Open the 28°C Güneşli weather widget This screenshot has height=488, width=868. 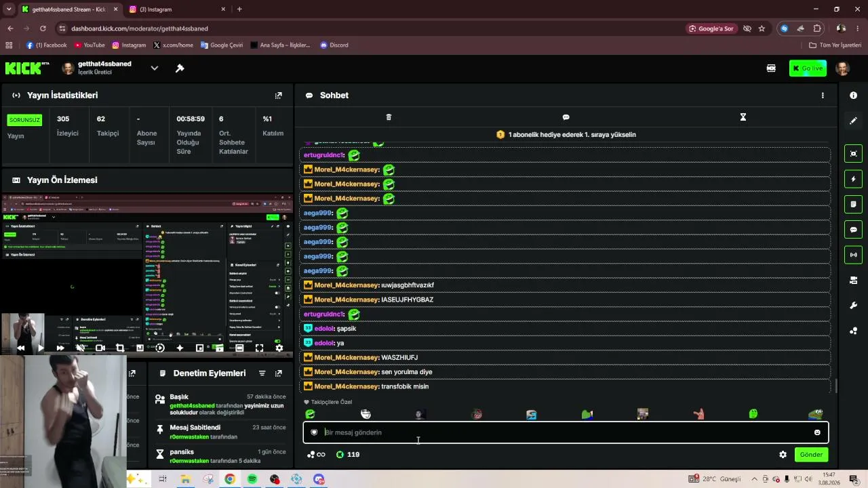pyautogui.click(x=715, y=479)
